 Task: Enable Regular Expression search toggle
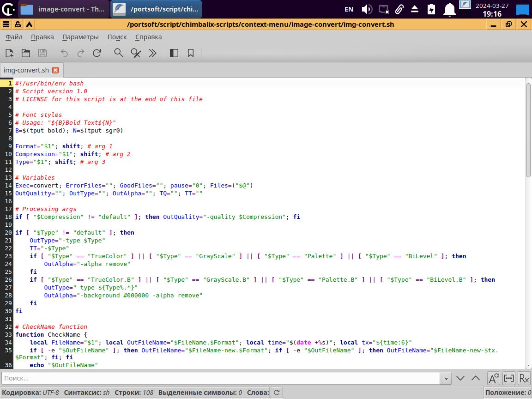[x=524, y=378]
